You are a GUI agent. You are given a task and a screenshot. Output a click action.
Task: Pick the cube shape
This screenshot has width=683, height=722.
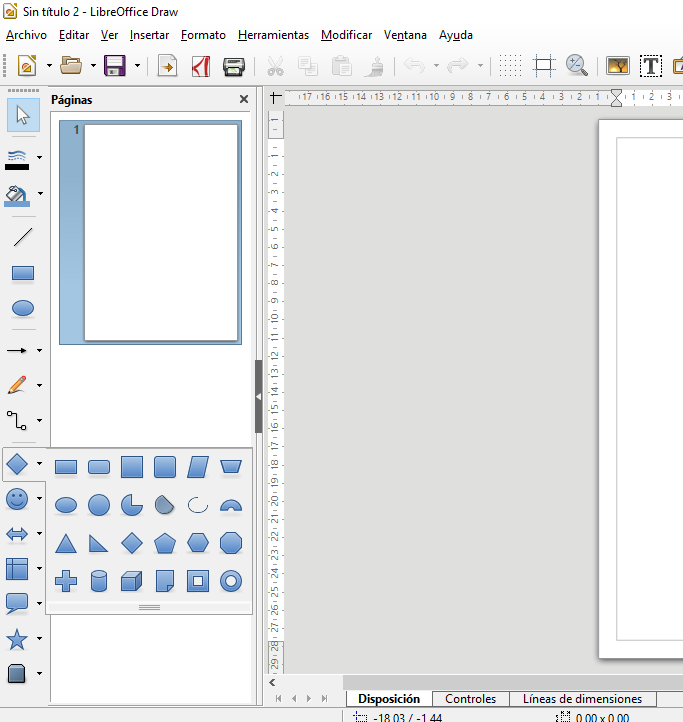pyautogui.click(x=132, y=581)
